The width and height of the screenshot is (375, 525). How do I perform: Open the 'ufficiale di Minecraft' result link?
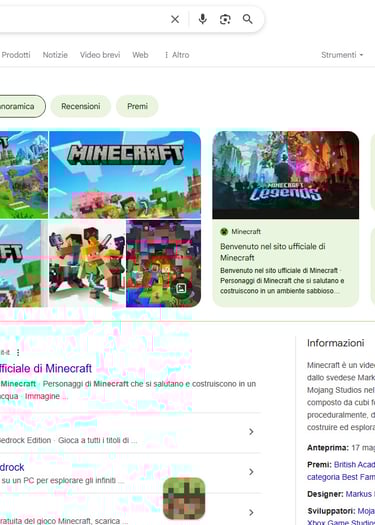coord(46,368)
